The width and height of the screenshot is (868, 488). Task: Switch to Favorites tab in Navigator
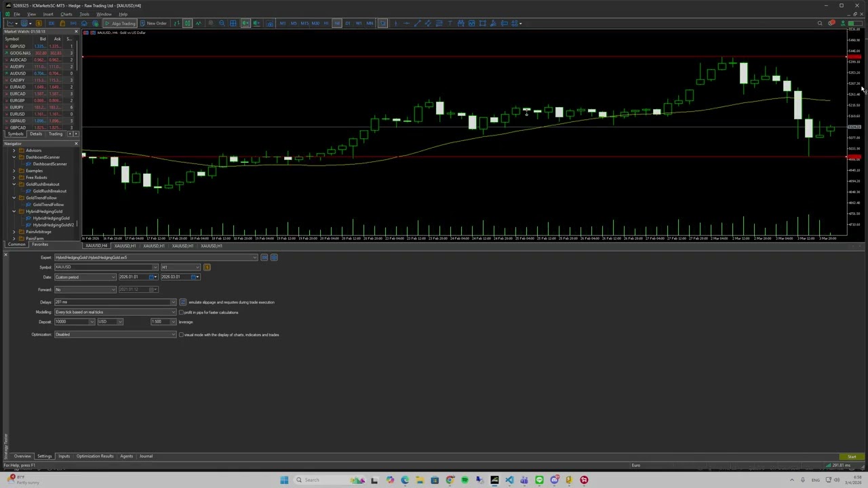(40, 244)
